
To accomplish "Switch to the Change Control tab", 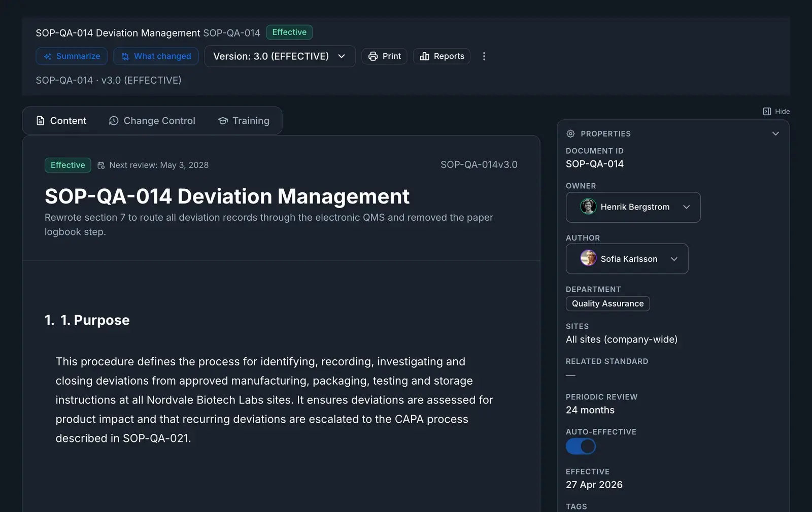I will (152, 121).
